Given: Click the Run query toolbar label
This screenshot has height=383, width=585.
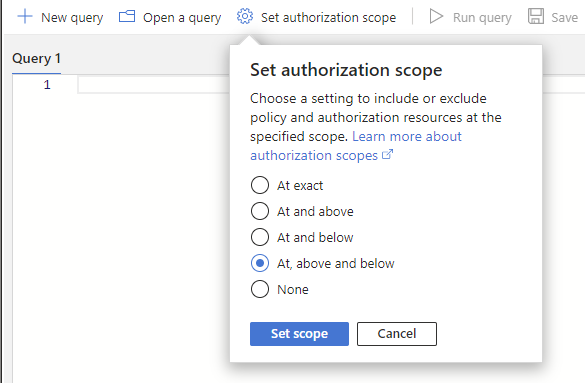Looking at the screenshot, I should click(482, 18).
